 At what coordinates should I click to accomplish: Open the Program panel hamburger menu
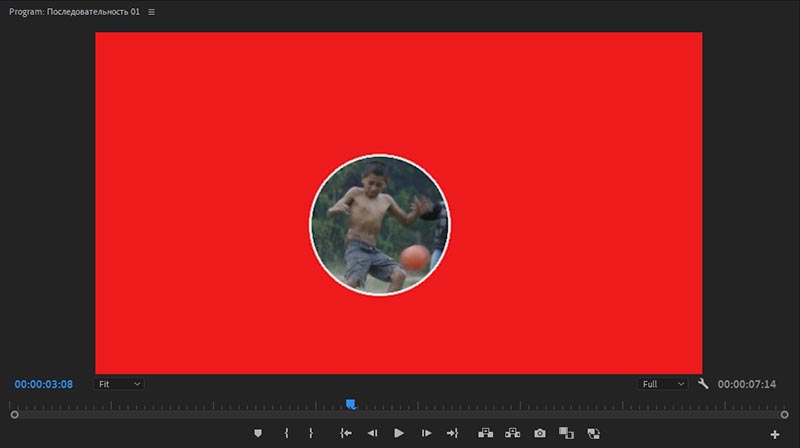(x=151, y=12)
